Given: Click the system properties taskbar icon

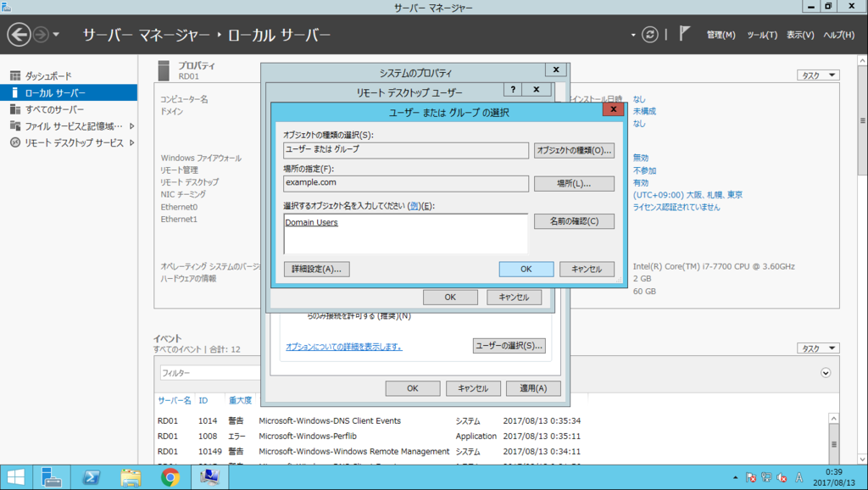Looking at the screenshot, I should pyautogui.click(x=210, y=477).
